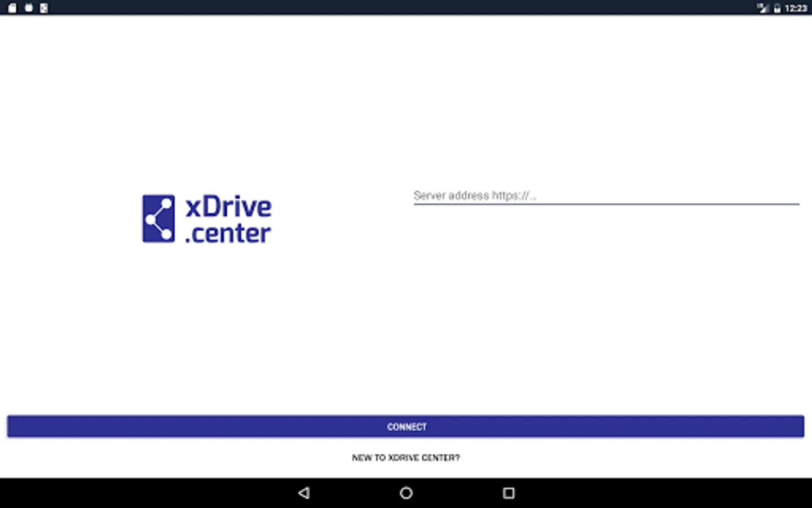Open the Recent apps square button
The height and width of the screenshot is (508, 812).
pyautogui.click(x=509, y=493)
